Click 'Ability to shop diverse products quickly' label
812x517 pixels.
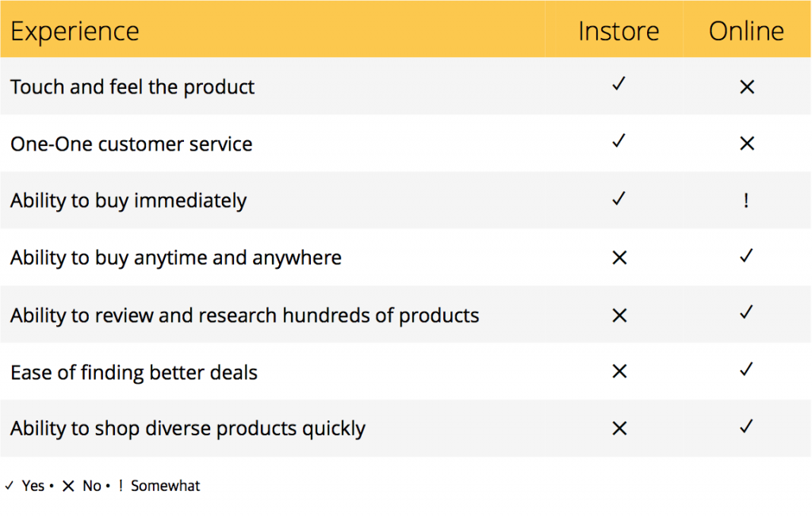point(188,429)
